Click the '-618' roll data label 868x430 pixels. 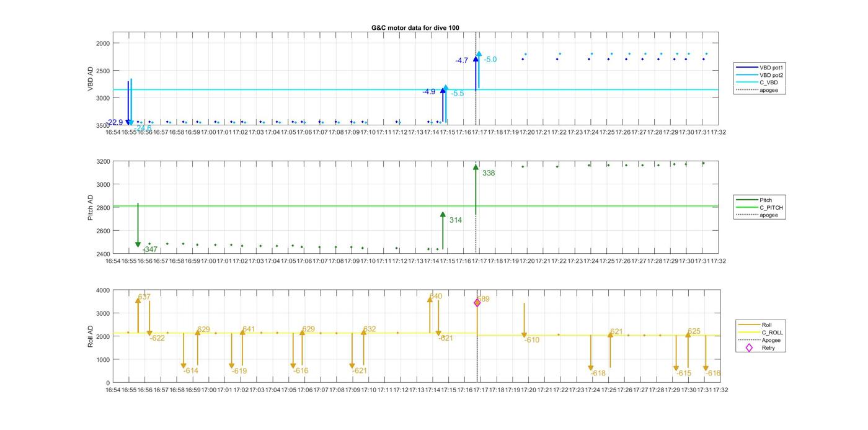point(598,374)
